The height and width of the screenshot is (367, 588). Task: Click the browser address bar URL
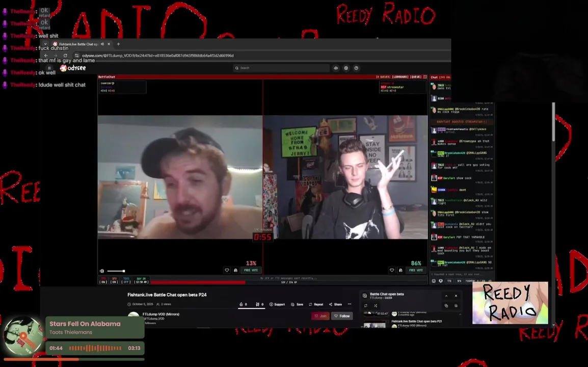pos(157,56)
